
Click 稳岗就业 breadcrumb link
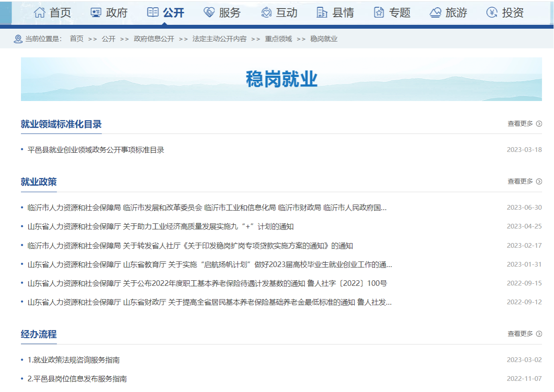(x=324, y=39)
